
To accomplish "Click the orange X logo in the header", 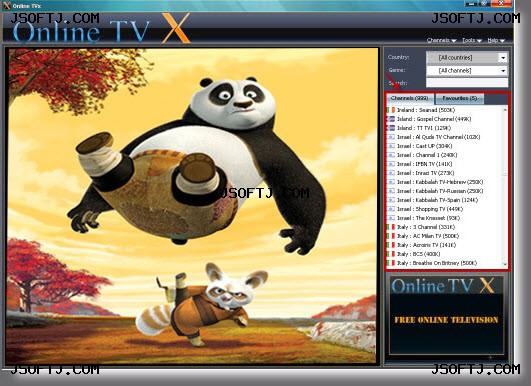I will [175, 28].
